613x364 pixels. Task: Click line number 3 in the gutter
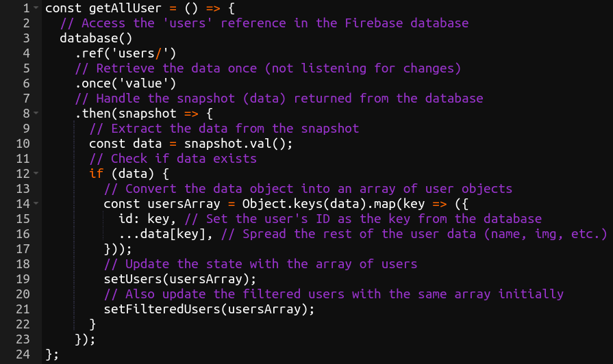tap(27, 38)
